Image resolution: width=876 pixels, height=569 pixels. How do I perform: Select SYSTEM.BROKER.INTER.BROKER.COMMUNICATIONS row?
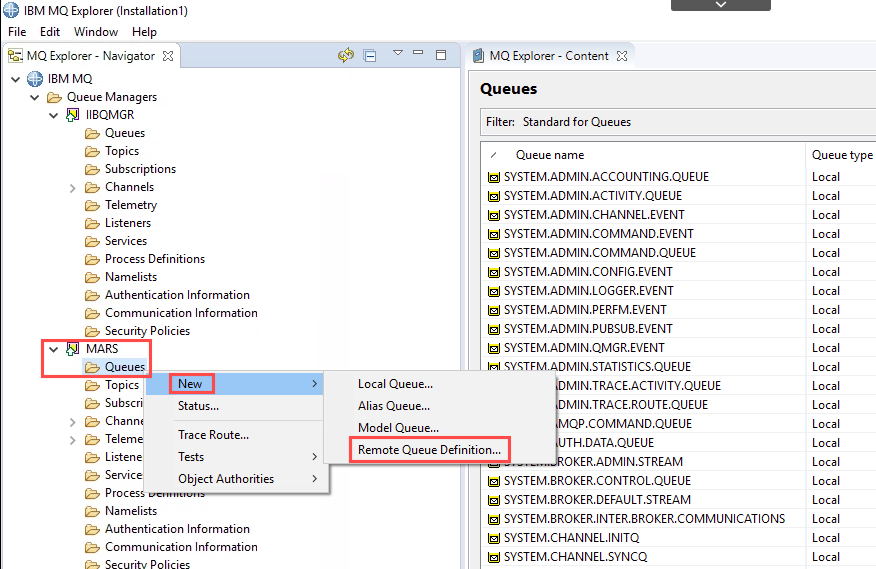tap(679, 519)
